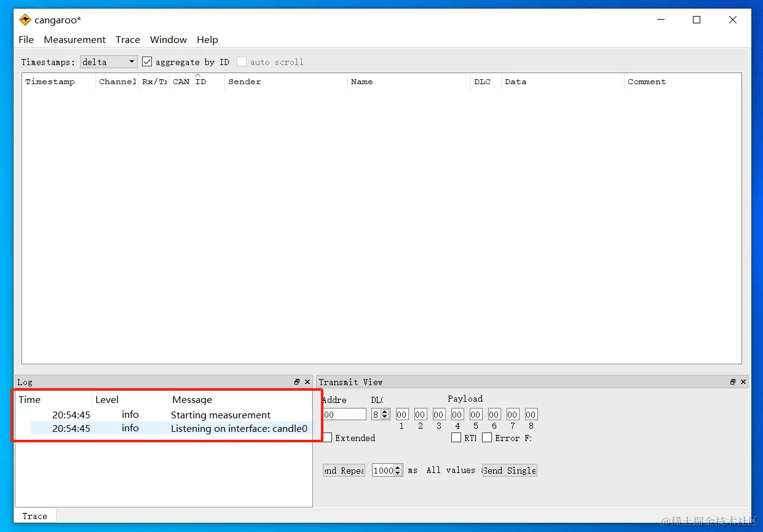Click payload byte 8 field
The width and height of the screenshot is (763, 532).
tap(531, 415)
